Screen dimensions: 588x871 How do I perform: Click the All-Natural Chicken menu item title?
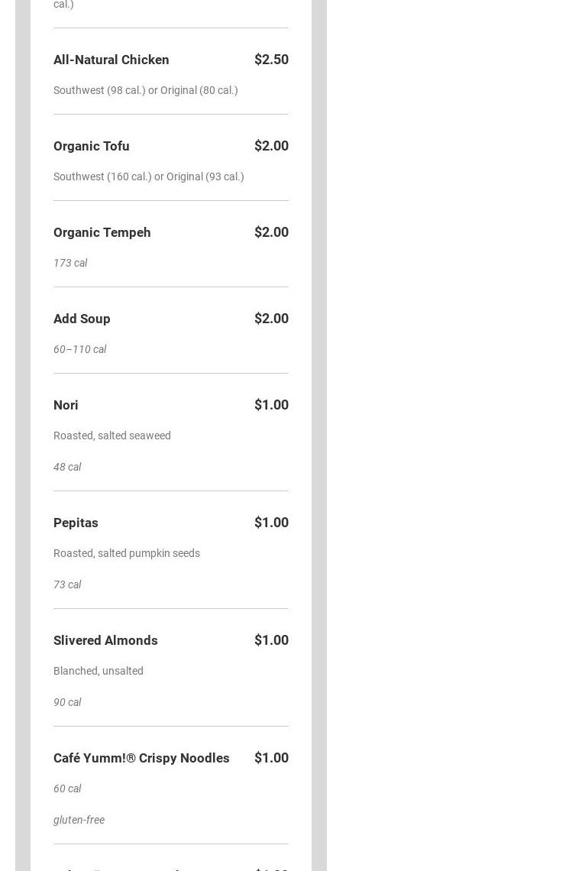pos(111,60)
